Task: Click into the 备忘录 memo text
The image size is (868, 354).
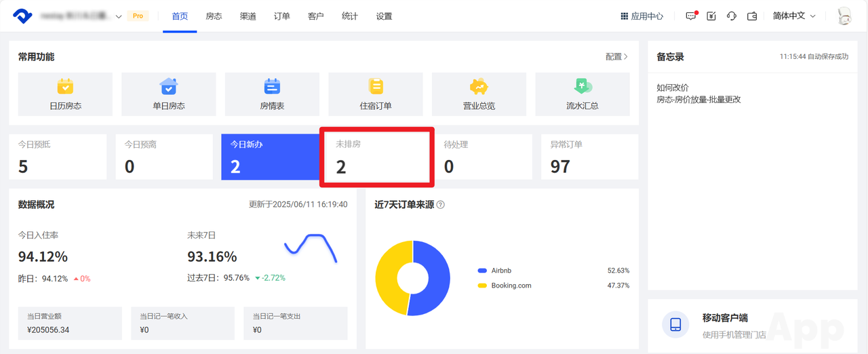Action: (698, 94)
